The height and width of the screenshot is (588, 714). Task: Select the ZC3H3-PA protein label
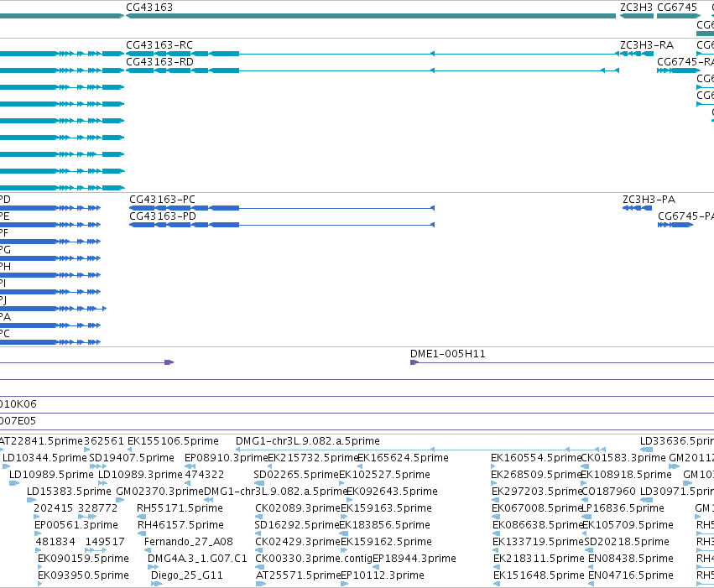tap(649, 200)
